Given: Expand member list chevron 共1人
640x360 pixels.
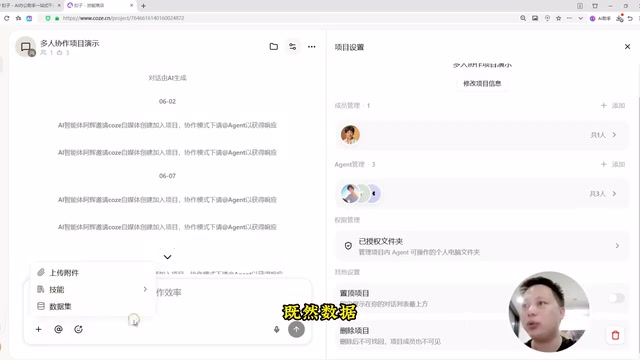Looking at the screenshot, I should tap(614, 135).
